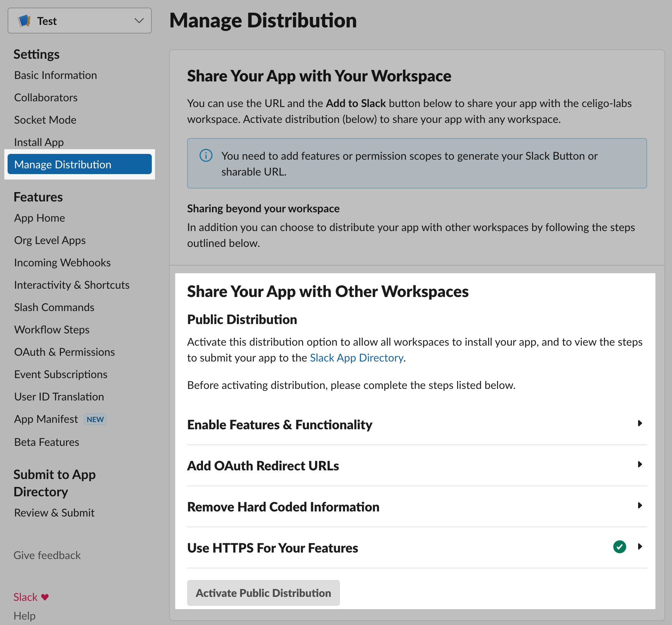
Task: Open OAuth & Permissions settings
Action: (65, 352)
